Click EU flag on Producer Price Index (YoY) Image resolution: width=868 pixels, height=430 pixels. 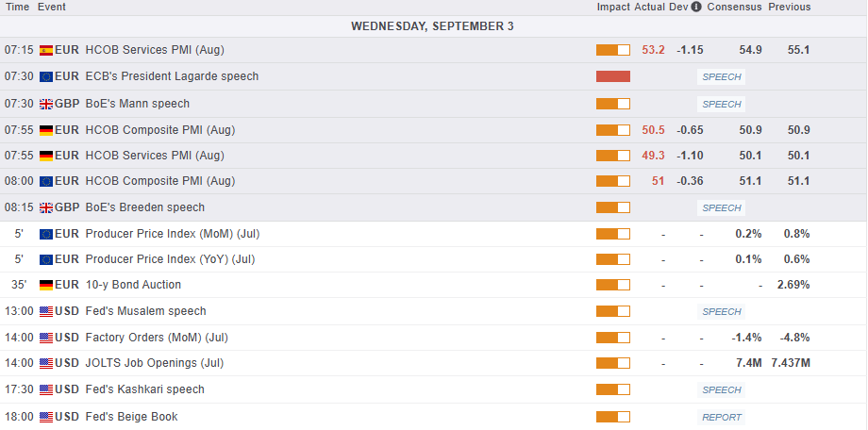point(45,259)
